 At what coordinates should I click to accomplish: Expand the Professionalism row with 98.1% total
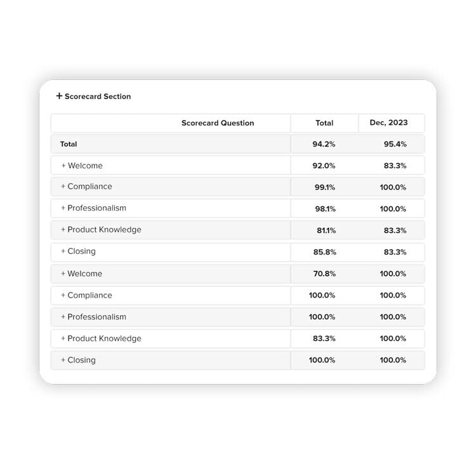(x=63, y=208)
